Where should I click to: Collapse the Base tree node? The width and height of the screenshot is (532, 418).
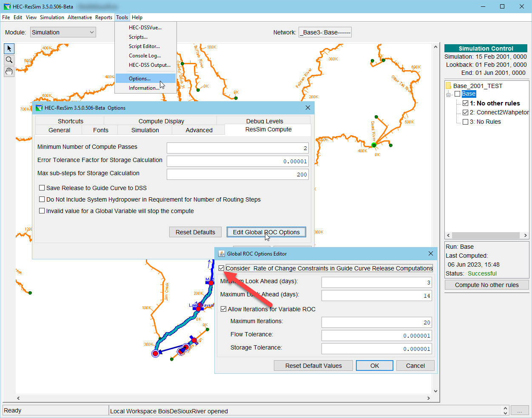tap(448, 94)
